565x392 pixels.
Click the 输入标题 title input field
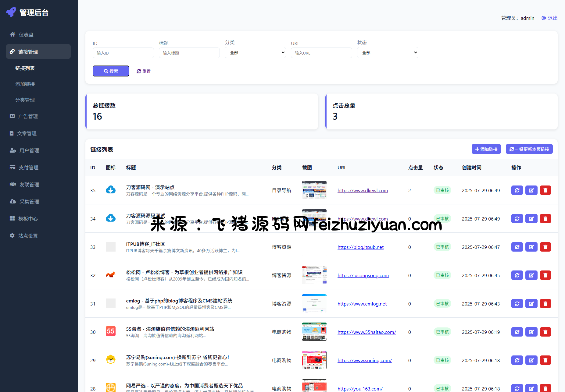tap(189, 53)
